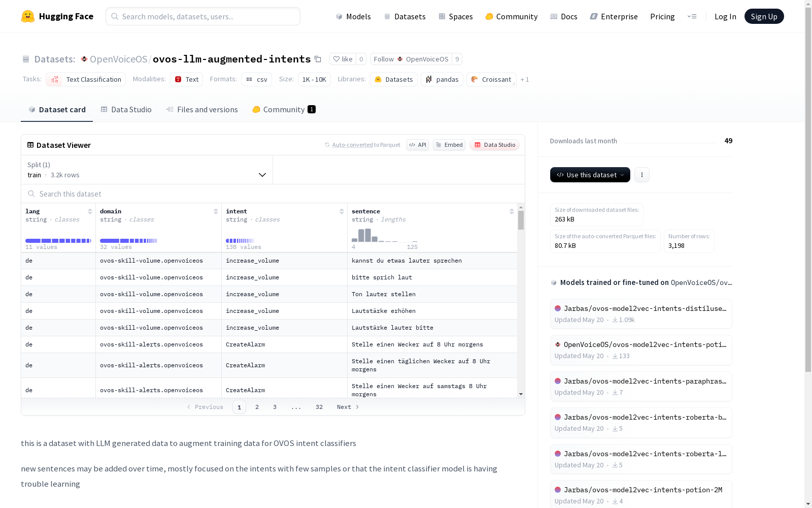Screen dimensions: 812x508
Task: Select the 'kannst du etwas lauter sprechen' cell
Action: pos(432,261)
